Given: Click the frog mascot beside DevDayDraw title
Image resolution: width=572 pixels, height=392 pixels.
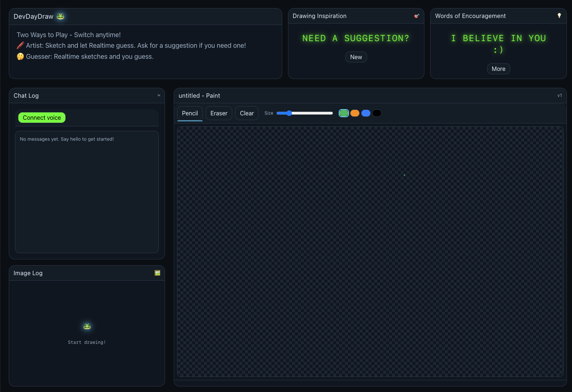Looking at the screenshot, I should (60, 16).
